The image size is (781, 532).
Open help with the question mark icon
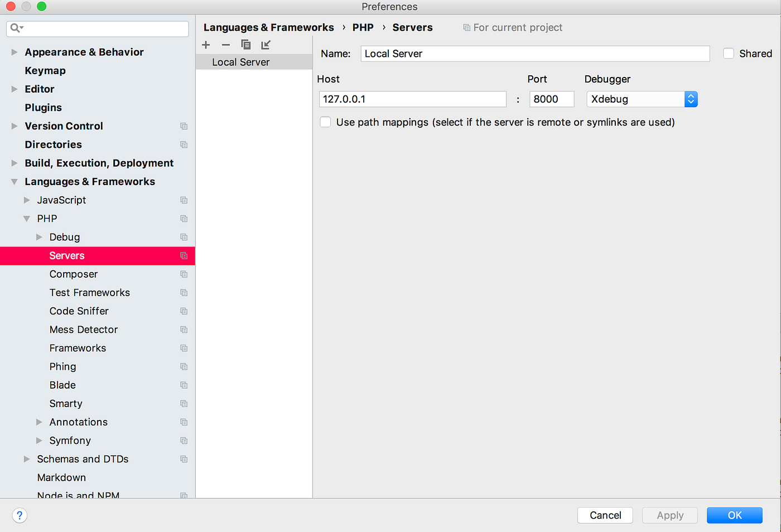click(x=20, y=515)
